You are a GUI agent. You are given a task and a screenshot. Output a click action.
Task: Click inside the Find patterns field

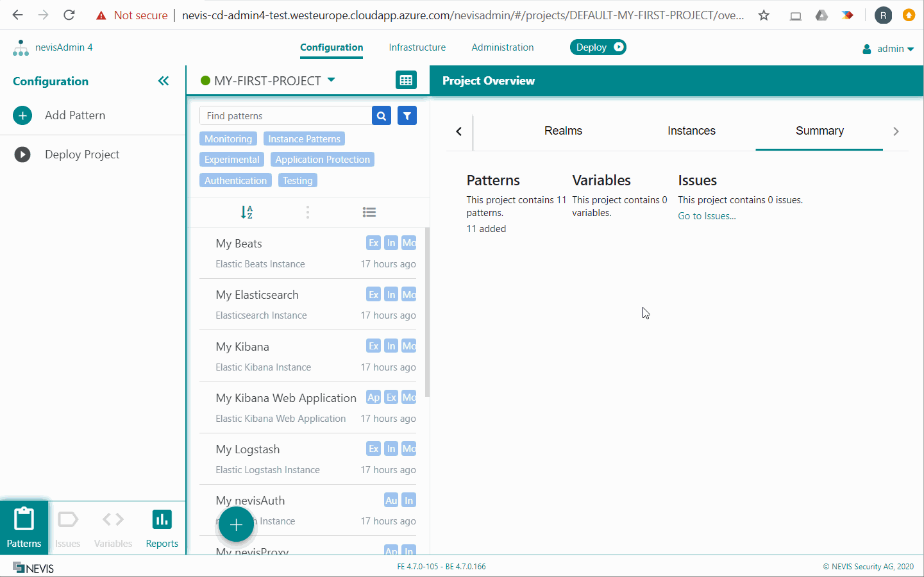285,116
